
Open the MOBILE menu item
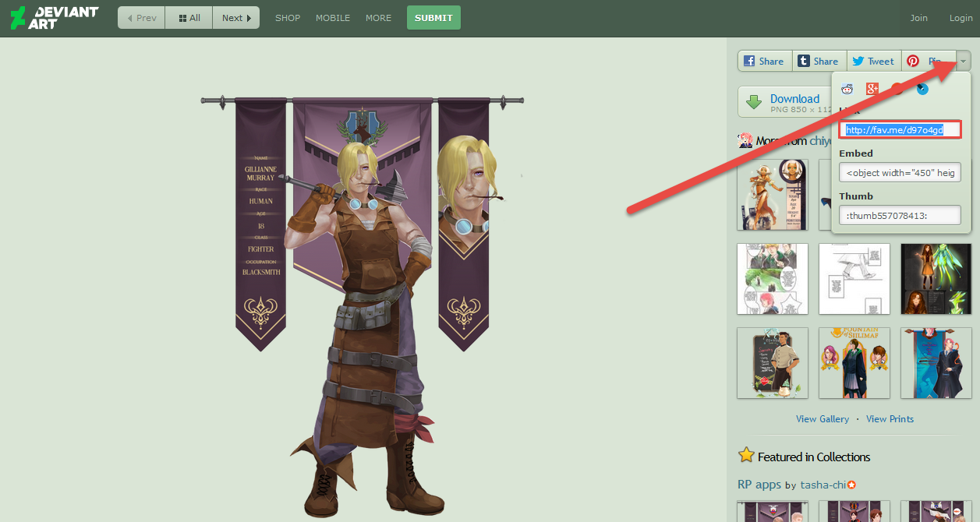tap(333, 18)
